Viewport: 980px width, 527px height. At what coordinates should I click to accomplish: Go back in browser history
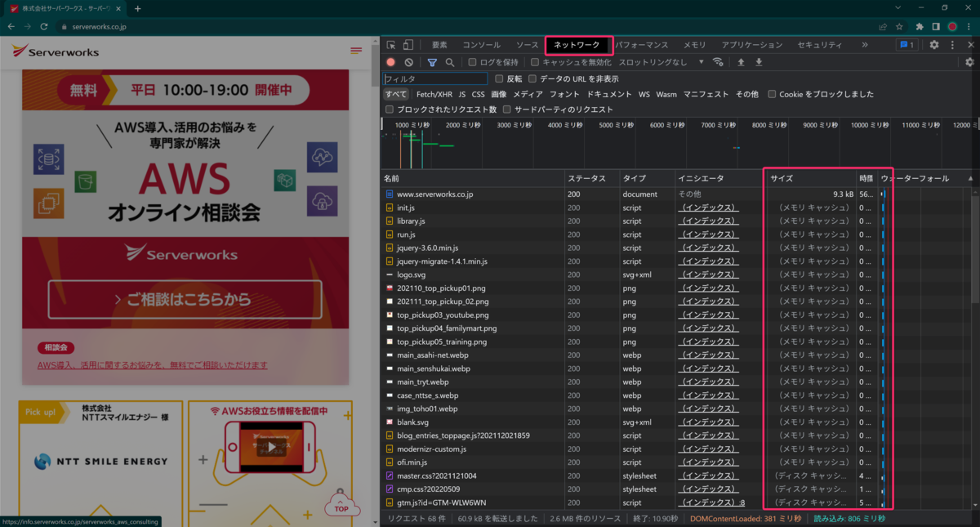(x=11, y=26)
